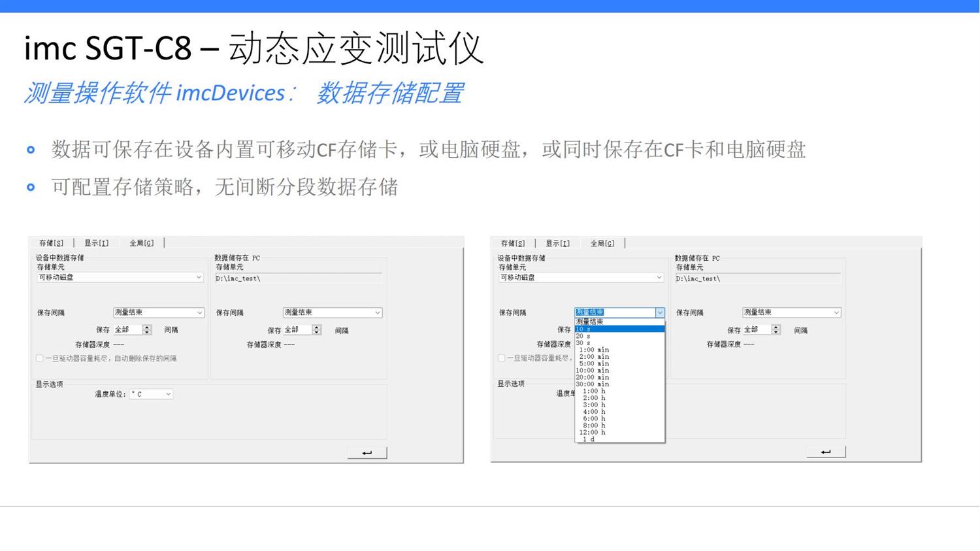Pick 30 s from the interval list
Screen dimensions: 980x551
[x=619, y=342]
